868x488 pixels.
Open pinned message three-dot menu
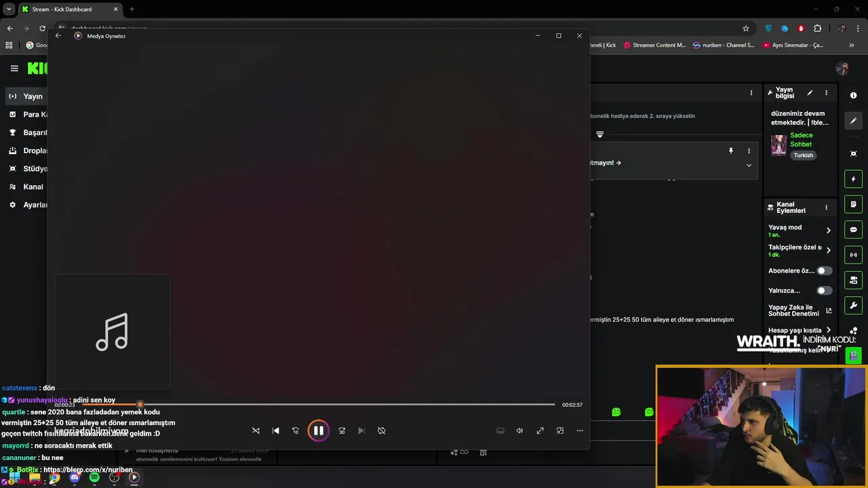[x=749, y=151]
